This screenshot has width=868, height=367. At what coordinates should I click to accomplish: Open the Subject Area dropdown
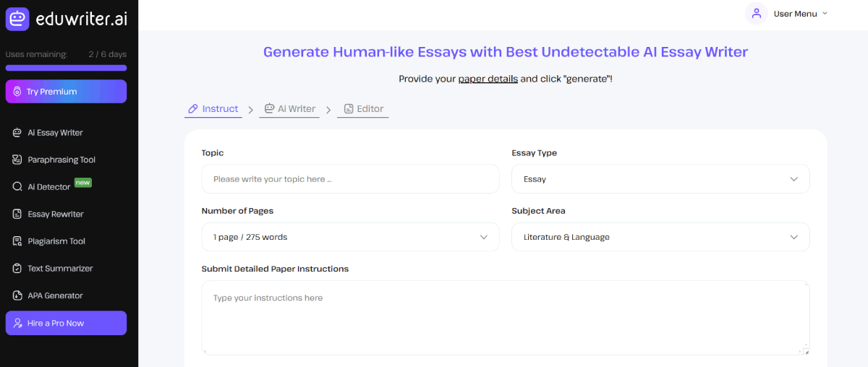tap(660, 237)
